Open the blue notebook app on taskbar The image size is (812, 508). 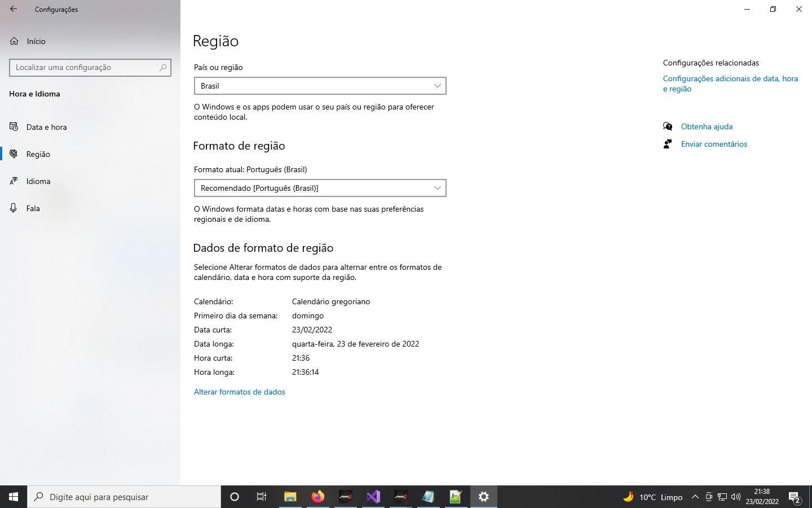[x=428, y=497]
